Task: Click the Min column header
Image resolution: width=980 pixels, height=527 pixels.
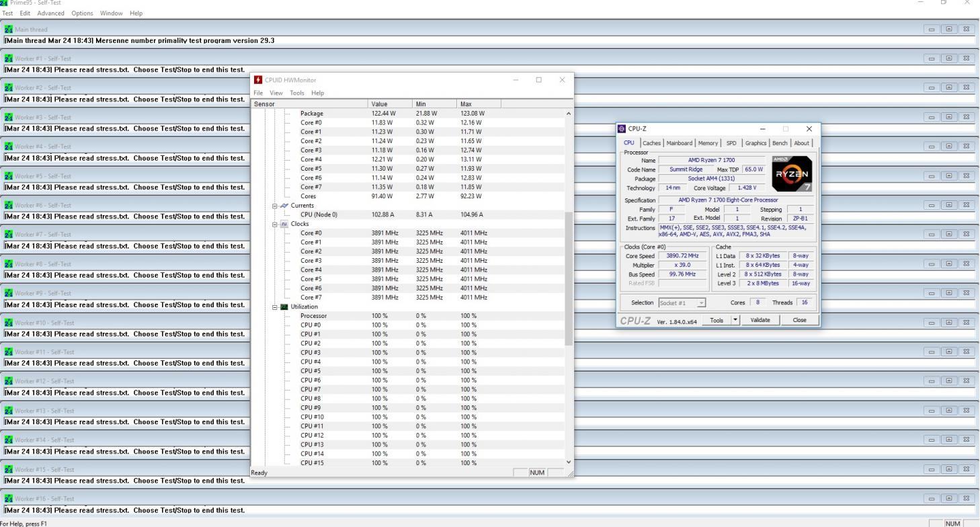Action: (x=435, y=104)
